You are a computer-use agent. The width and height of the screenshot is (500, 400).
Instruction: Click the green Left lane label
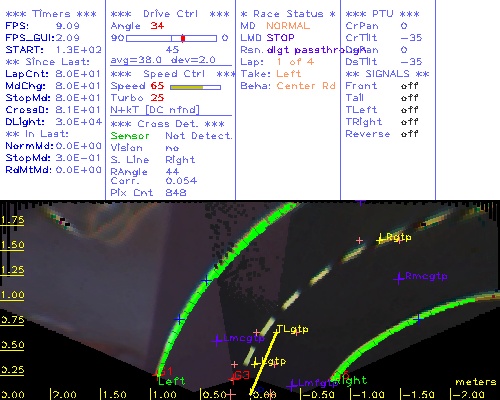[171, 381]
